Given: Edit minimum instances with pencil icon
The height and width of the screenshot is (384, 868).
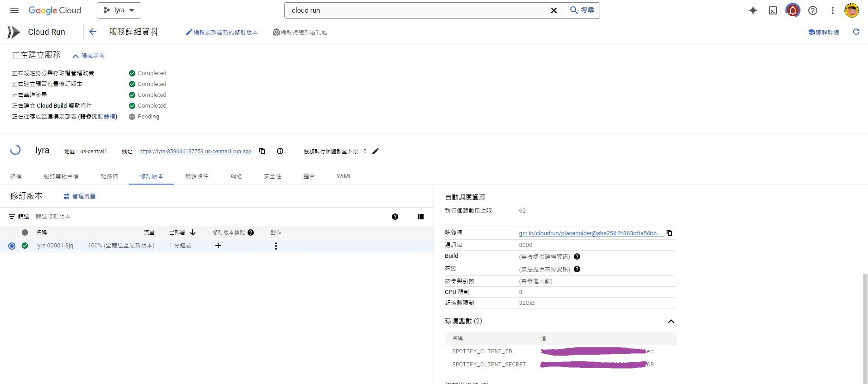Looking at the screenshot, I should pyautogui.click(x=376, y=151).
